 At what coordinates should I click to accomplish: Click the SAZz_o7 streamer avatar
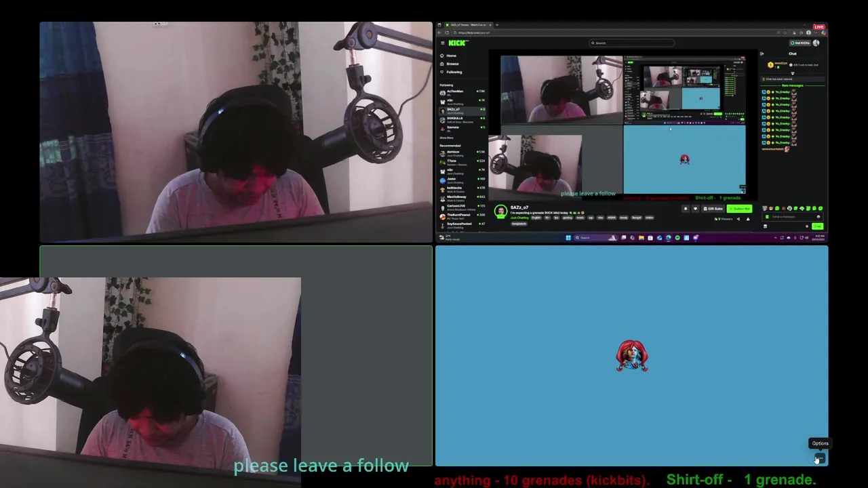pos(500,211)
